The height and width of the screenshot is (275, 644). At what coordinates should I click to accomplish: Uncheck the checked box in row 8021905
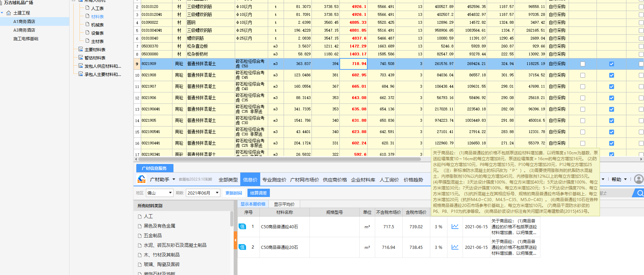[611, 121]
